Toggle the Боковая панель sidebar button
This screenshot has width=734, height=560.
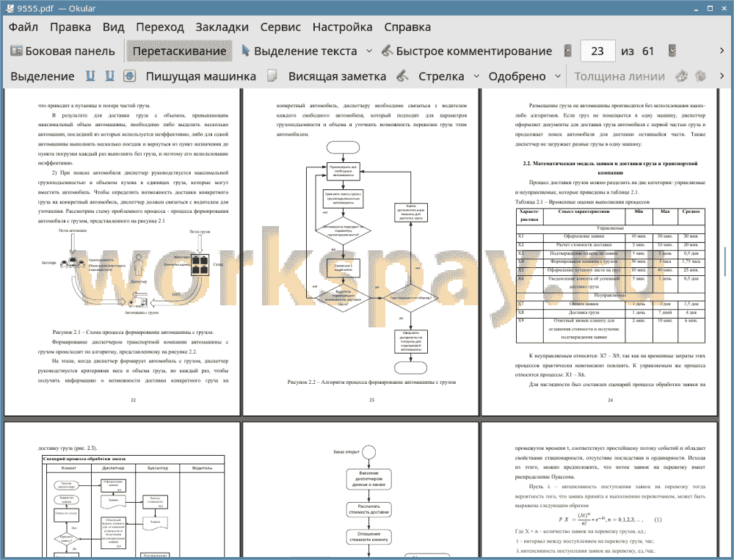[62, 51]
